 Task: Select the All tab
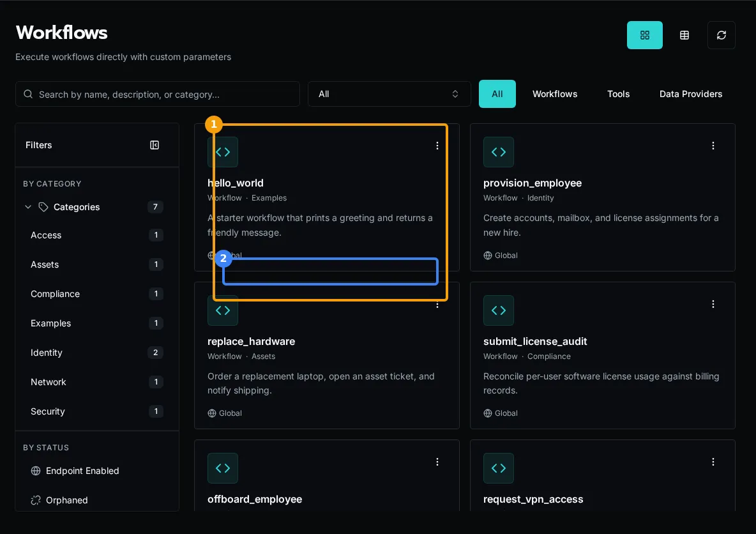(497, 94)
